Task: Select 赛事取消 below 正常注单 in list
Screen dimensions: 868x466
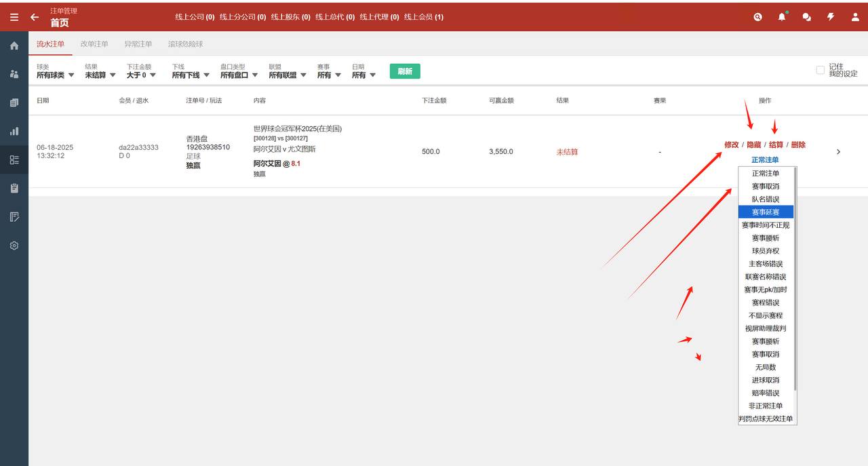Action: tap(766, 187)
